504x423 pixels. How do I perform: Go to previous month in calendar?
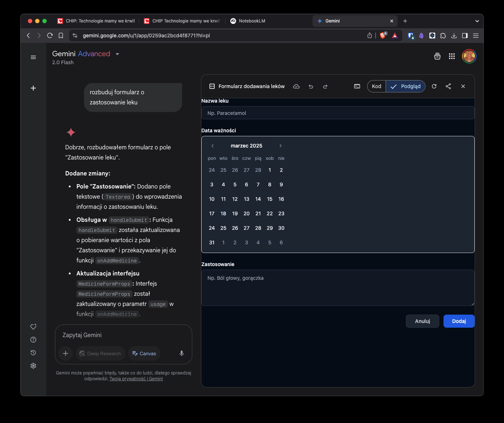[213, 146]
